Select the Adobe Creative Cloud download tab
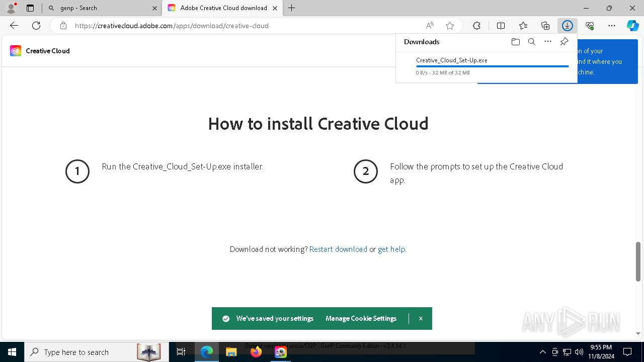The width and height of the screenshot is (644, 362). 223,8
